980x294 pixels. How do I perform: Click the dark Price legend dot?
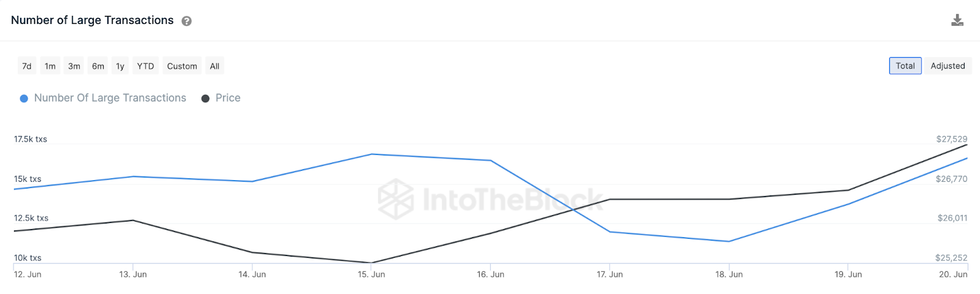pyautogui.click(x=206, y=99)
